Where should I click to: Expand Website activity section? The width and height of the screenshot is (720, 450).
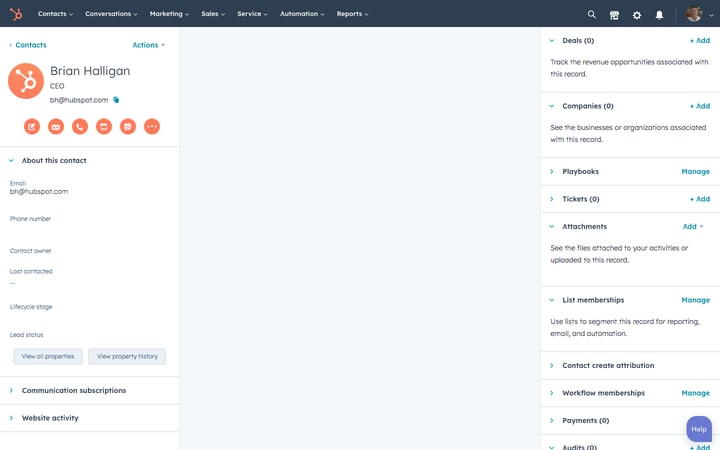coord(11,418)
